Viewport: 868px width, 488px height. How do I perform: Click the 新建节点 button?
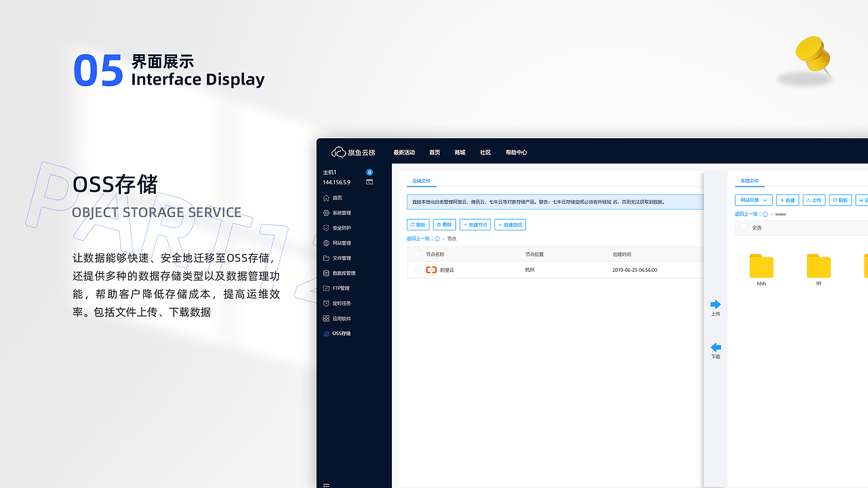(x=475, y=224)
